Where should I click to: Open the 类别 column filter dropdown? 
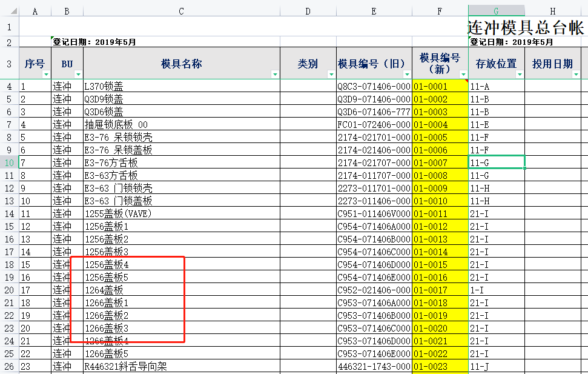point(331,74)
